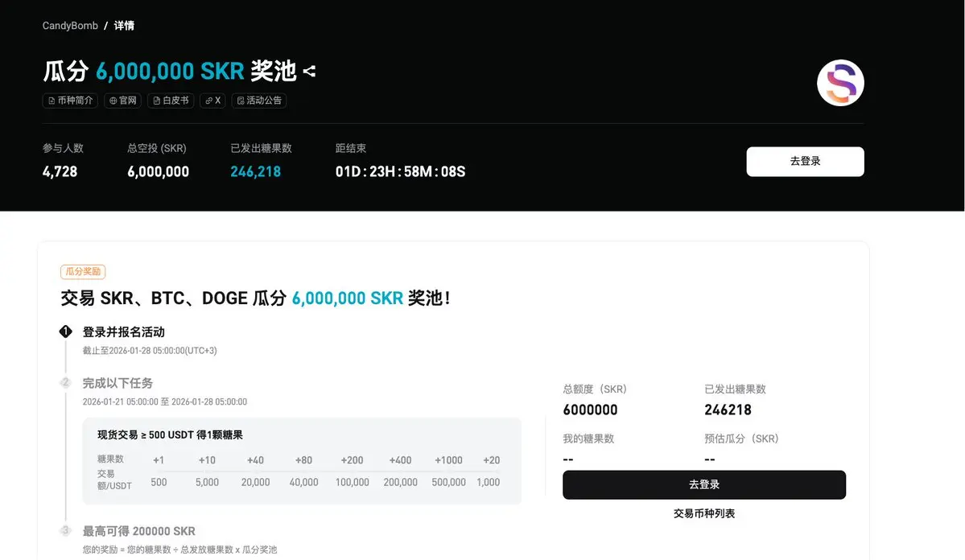Screen dimensions: 965x560
Task: Click the countdown timer 01D:23H:58M:08S
Action: (x=400, y=171)
